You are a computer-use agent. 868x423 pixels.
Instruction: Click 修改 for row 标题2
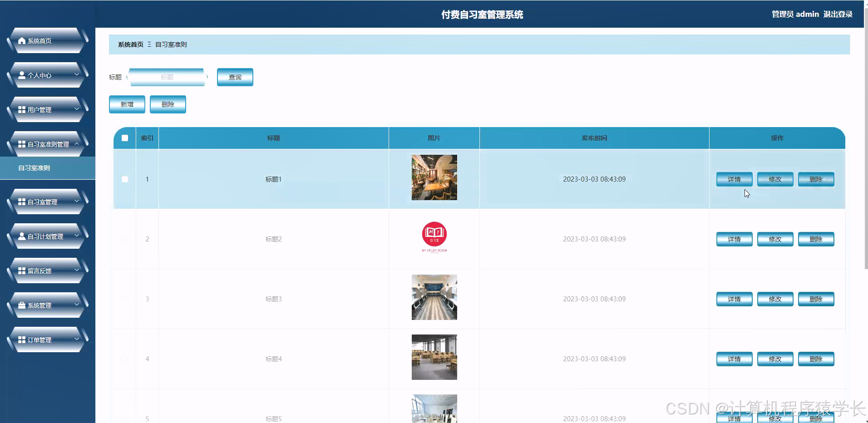click(775, 239)
